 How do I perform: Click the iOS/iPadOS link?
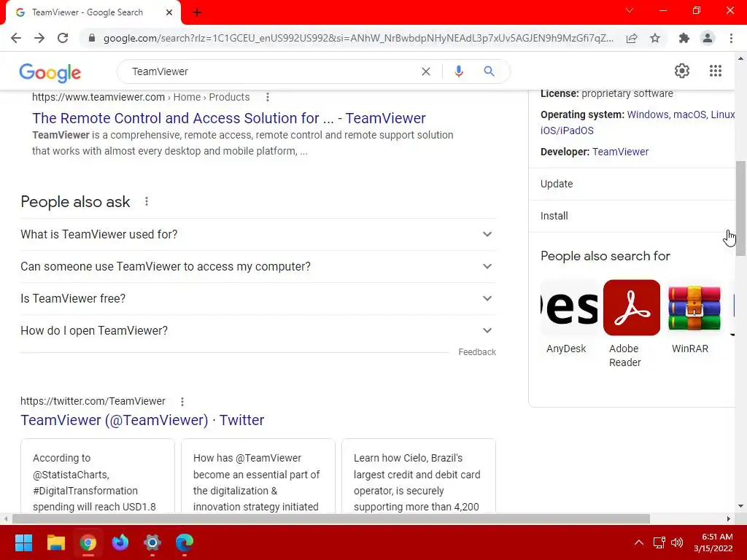coord(567,131)
